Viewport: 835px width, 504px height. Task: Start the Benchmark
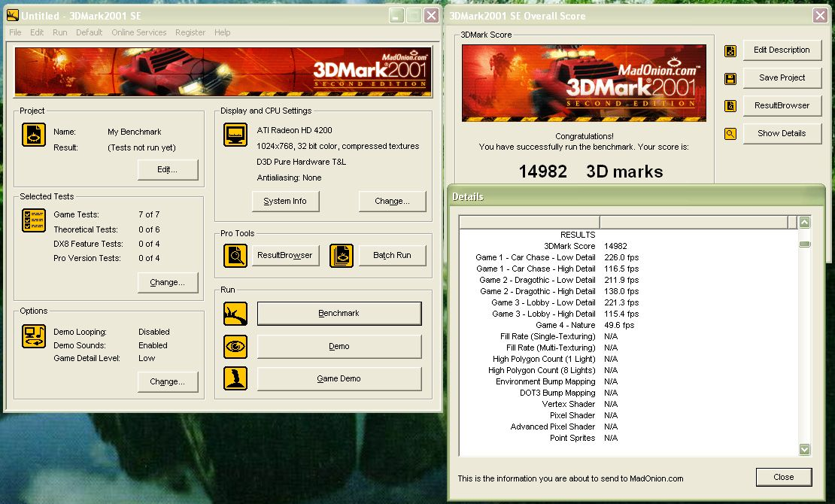point(339,313)
